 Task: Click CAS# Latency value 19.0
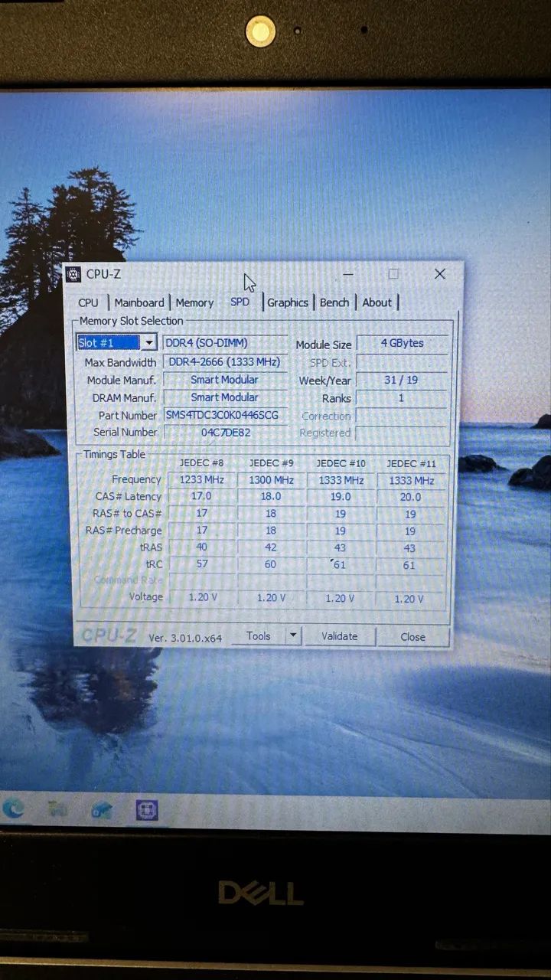click(x=341, y=497)
